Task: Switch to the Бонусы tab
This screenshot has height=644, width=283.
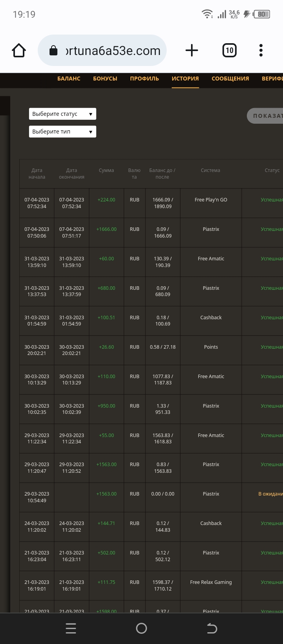Action: [x=105, y=79]
